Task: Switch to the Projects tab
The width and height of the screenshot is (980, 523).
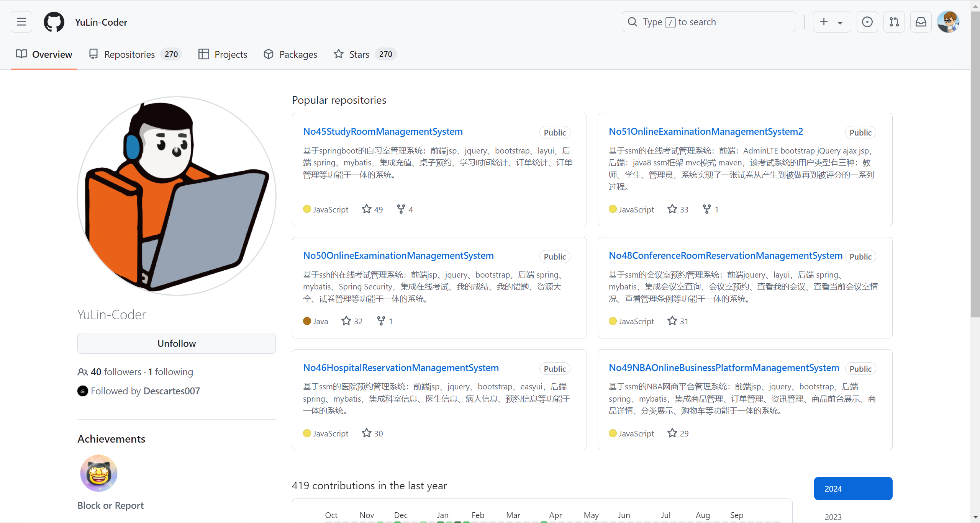Action: pos(223,54)
